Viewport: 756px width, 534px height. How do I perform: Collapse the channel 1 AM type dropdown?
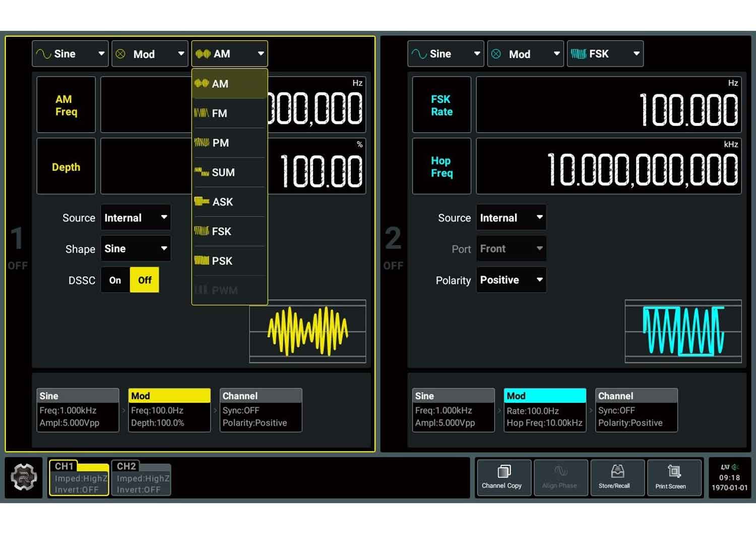(x=229, y=54)
